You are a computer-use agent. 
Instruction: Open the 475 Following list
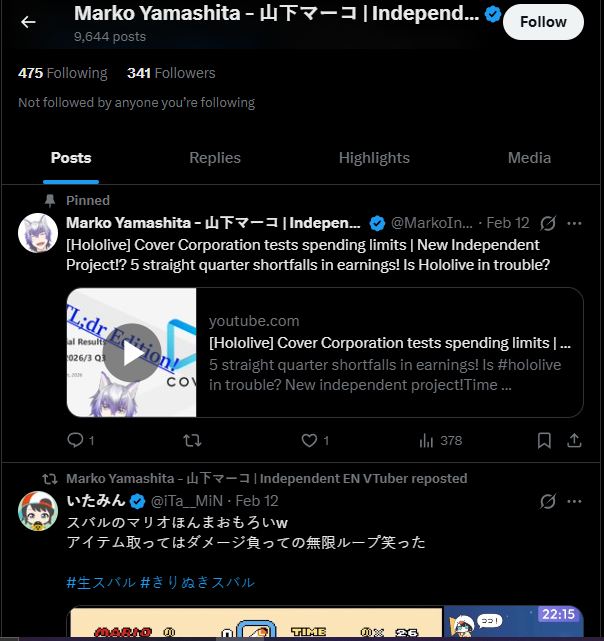click(x=63, y=73)
